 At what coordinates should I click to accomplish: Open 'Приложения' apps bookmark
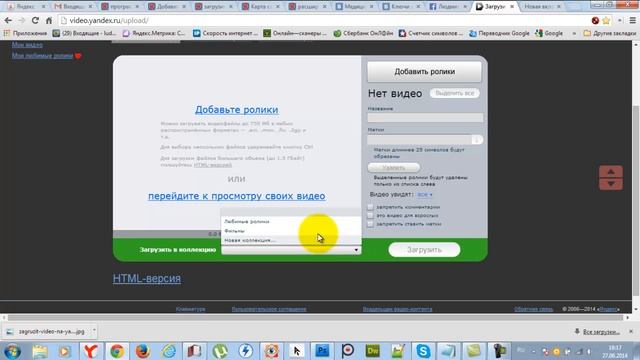25,33
